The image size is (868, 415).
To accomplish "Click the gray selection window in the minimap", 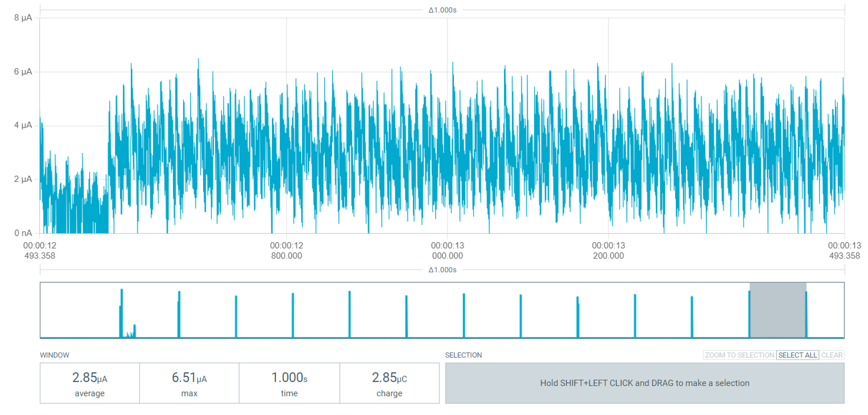I will click(x=778, y=310).
